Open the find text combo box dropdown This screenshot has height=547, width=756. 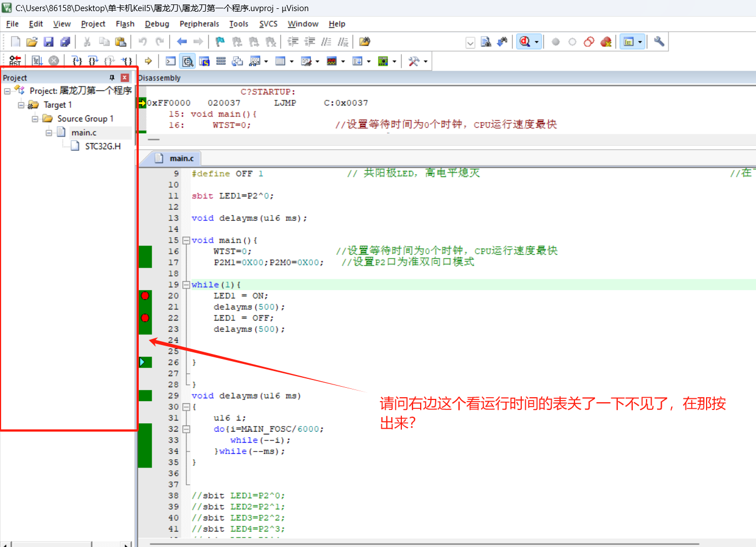pos(470,43)
